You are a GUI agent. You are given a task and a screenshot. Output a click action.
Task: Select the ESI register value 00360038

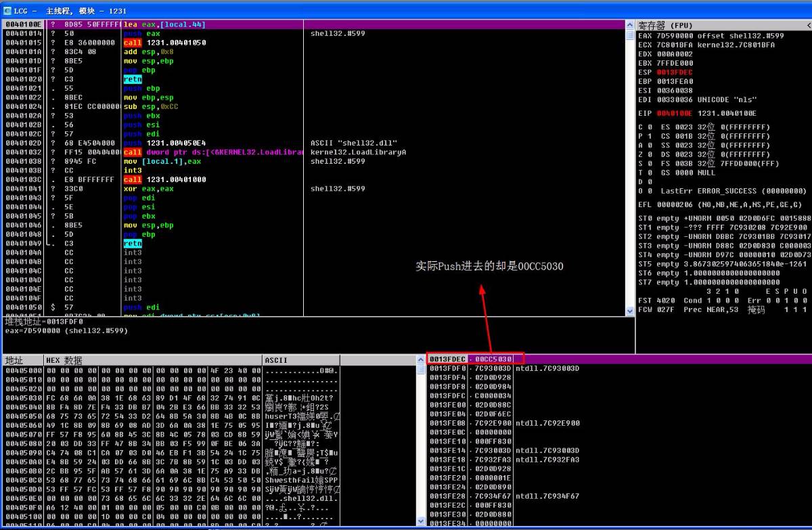676,91
